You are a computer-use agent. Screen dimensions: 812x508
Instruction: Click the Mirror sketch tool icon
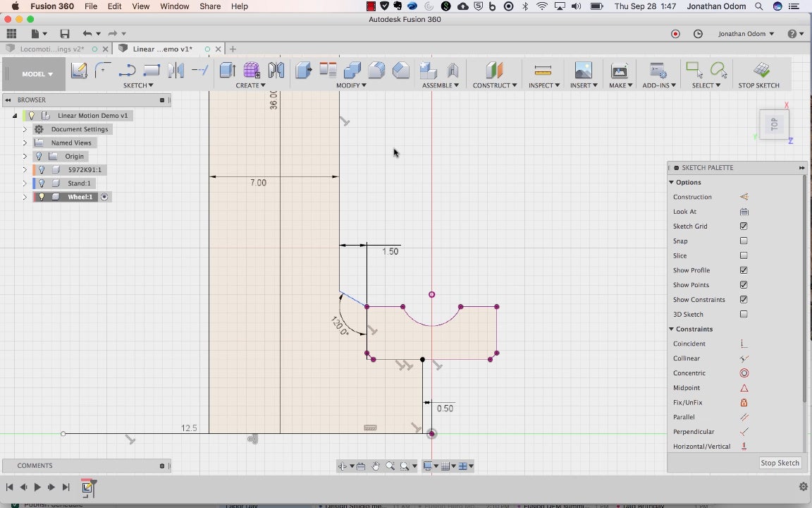click(x=176, y=70)
